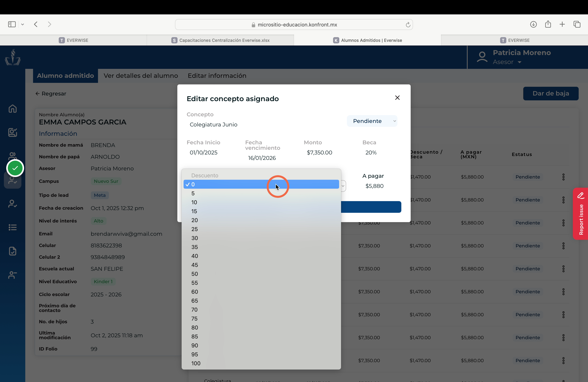
Task: Click the edit contact icon in sidebar
Action: click(13, 132)
